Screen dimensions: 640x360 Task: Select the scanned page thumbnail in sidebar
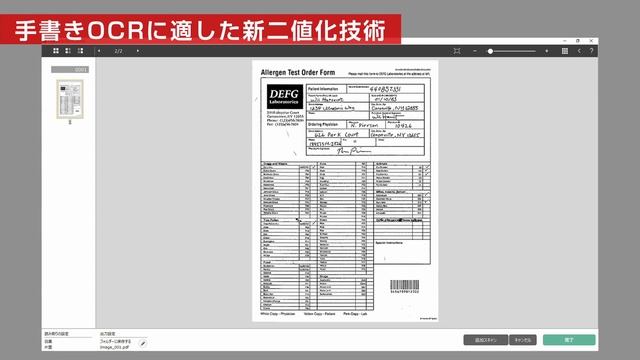70,99
